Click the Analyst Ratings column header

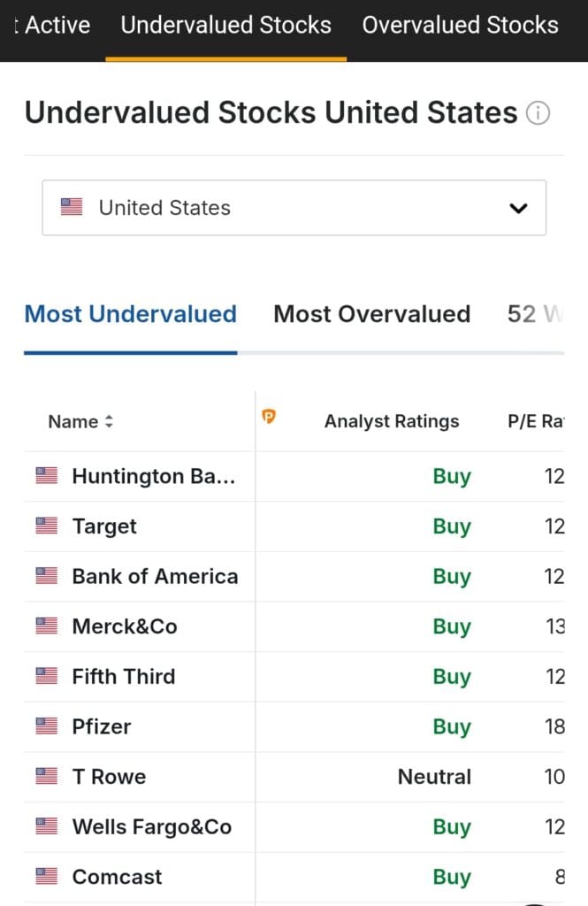click(x=392, y=422)
